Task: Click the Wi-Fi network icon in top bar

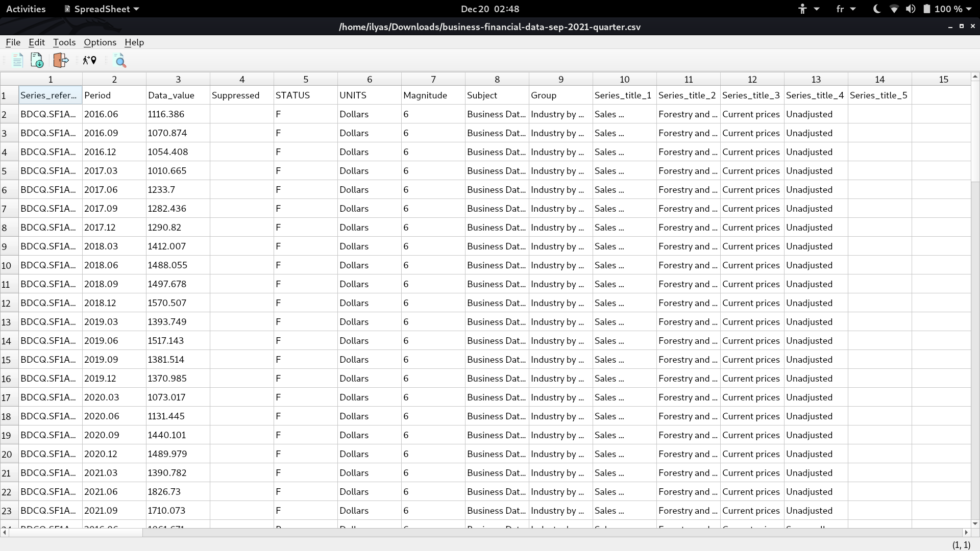Action: (894, 9)
